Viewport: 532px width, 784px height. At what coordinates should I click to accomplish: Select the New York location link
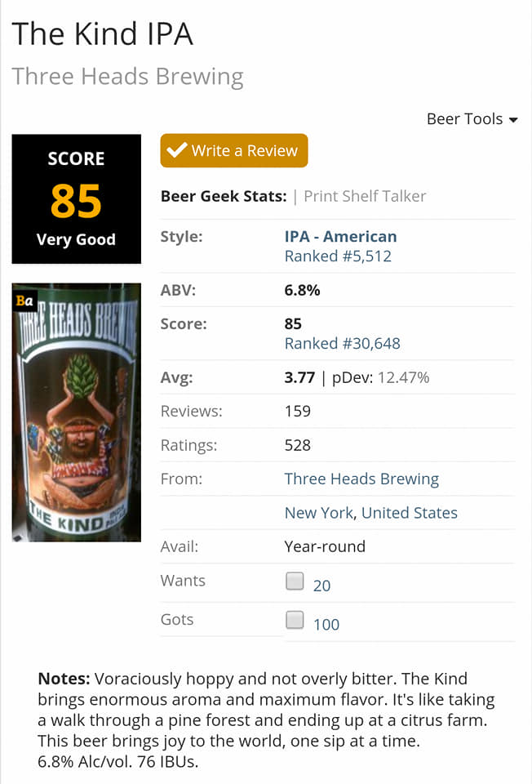(319, 513)
